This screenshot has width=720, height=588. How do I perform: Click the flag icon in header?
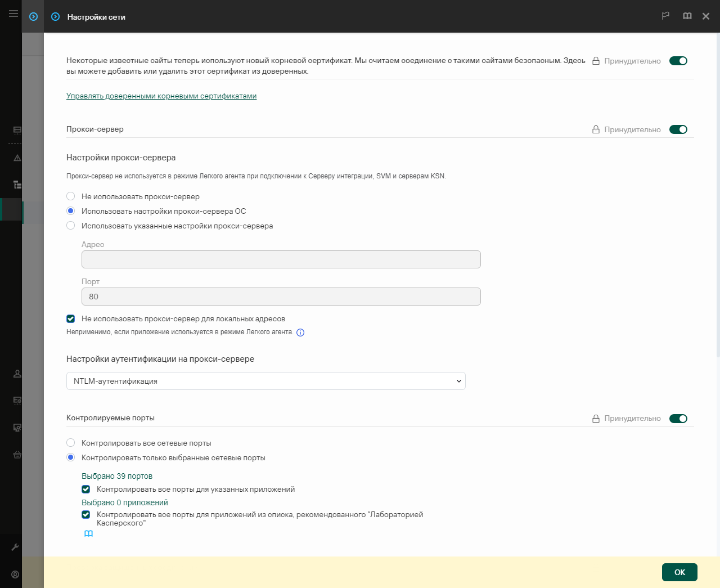pyautogui.click(x=665, y=16)
